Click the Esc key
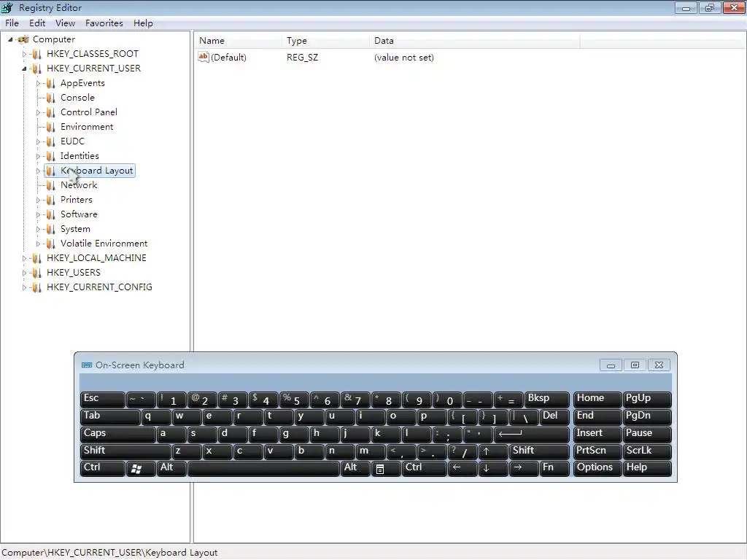 pos(102,400)
